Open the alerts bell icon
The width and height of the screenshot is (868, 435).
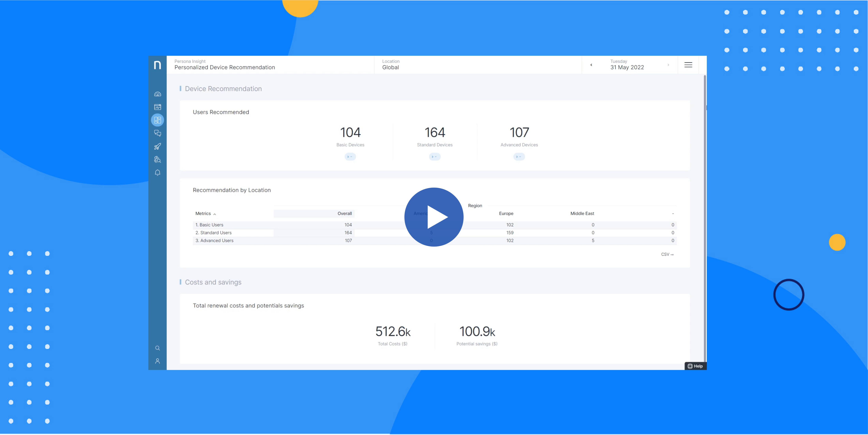157,173
